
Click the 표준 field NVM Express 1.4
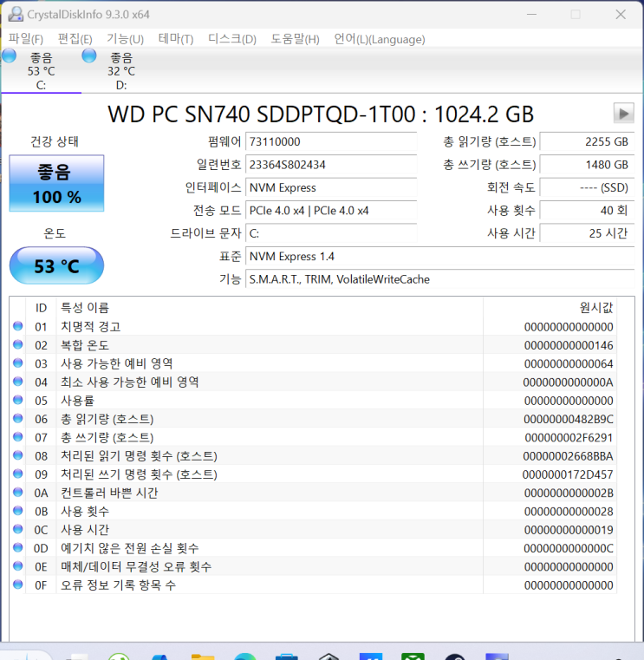pyautogui.click(x=440, y=257)
